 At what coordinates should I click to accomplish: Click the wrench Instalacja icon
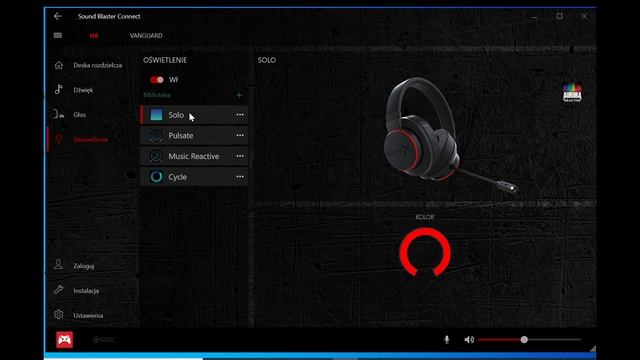click(59, 290)
